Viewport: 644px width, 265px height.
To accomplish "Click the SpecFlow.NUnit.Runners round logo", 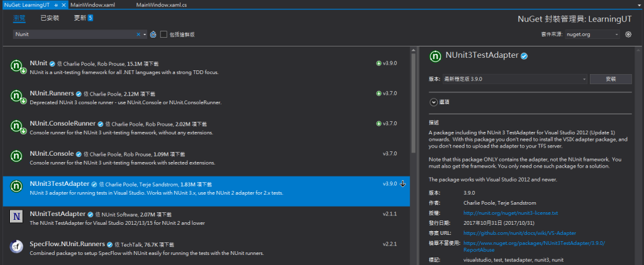I will (16, 246).
